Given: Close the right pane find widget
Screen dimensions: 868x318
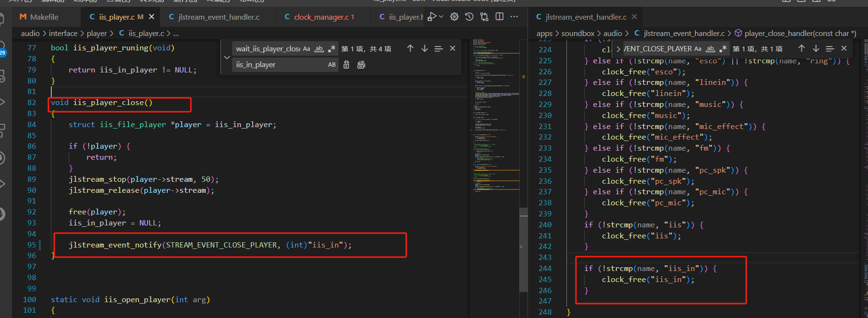Looking at the screenshot, I should [844, 48].
